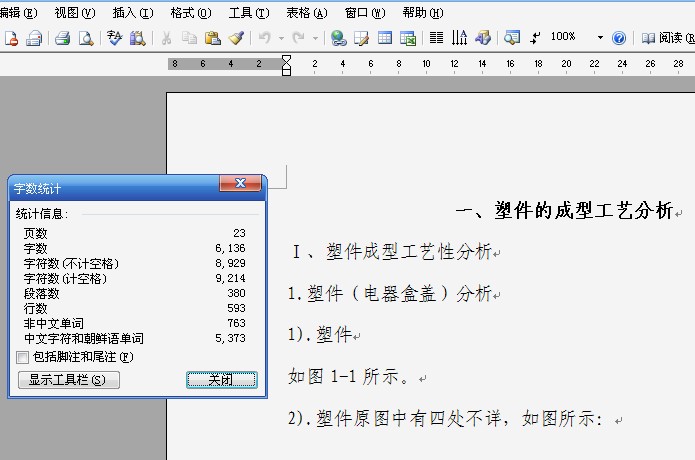Enable the 包括脚注和尾注 checkbox
Viewport: 695px width, 460px height.
(x=22, y=357)
